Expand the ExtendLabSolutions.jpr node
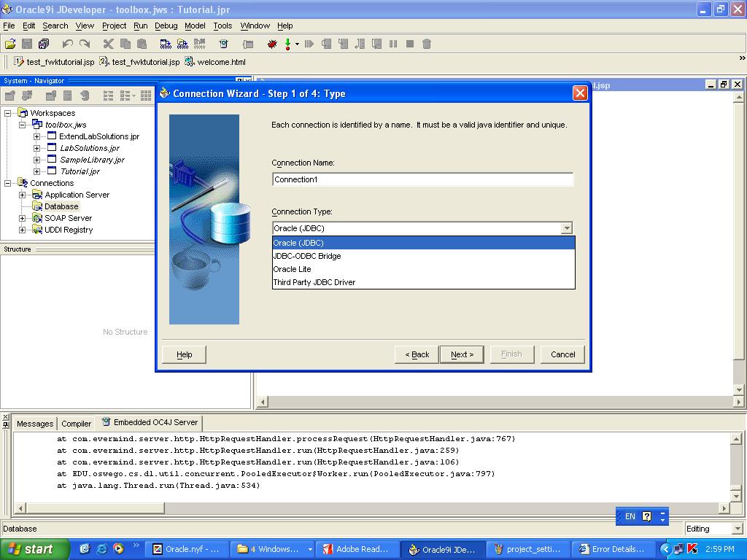 point(36,136)
